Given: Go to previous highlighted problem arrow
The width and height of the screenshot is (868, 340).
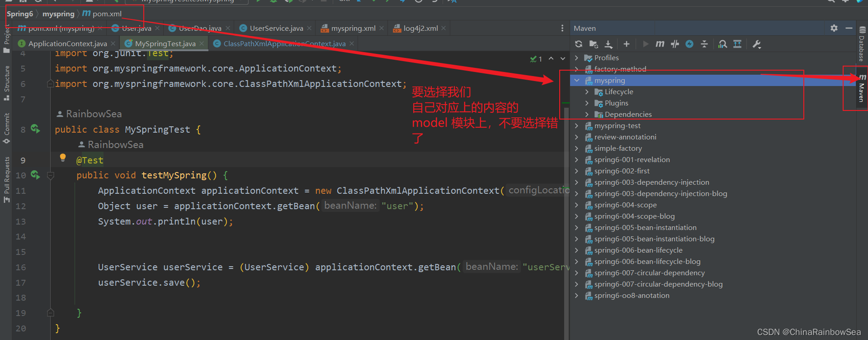Looking at the screenshot, I should [x=551, y=58].
